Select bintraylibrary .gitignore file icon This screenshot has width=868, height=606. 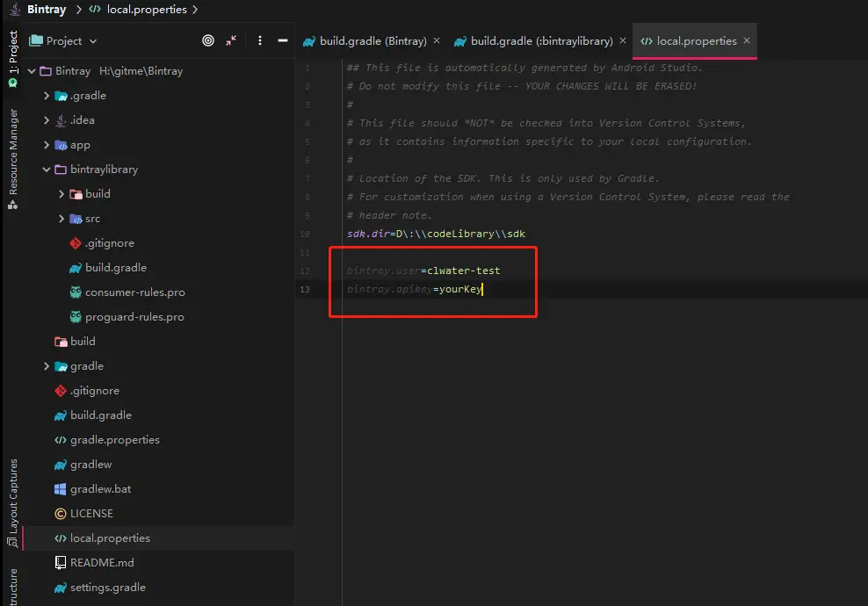tap(76, 243)
